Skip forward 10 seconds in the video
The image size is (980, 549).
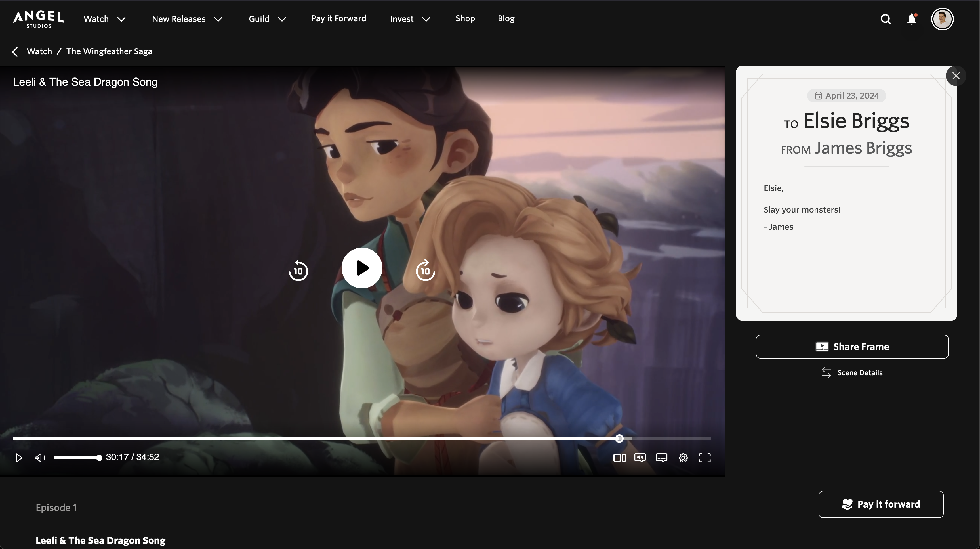pyautogui.click(x=425, y=270)
